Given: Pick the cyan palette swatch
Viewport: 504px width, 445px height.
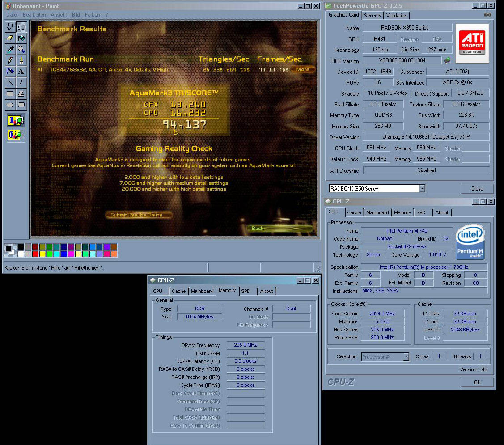Looking at the screenshot, I should pos(56,254).
